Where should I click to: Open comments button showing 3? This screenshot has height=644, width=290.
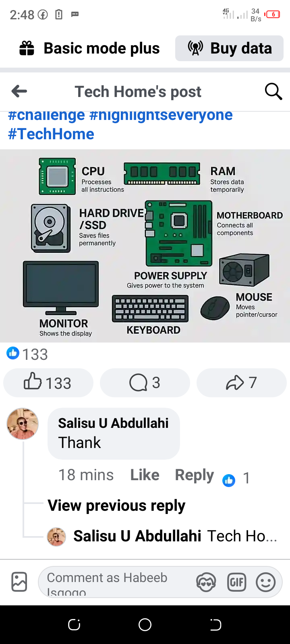[145, 382]
